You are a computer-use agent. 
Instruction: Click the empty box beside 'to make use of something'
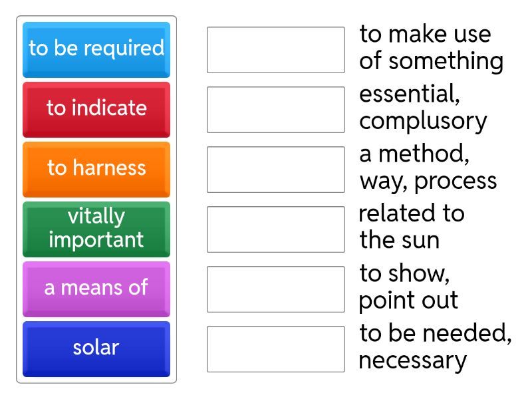[x=275, y=50]
